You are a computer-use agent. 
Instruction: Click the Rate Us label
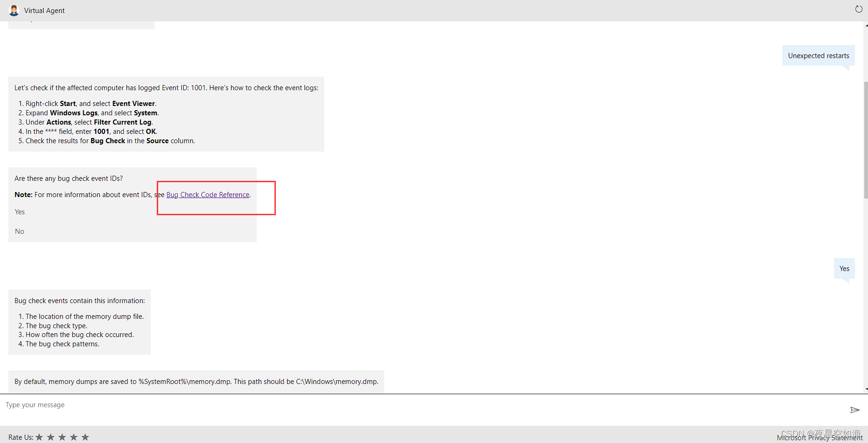click(x=21, y=437)
